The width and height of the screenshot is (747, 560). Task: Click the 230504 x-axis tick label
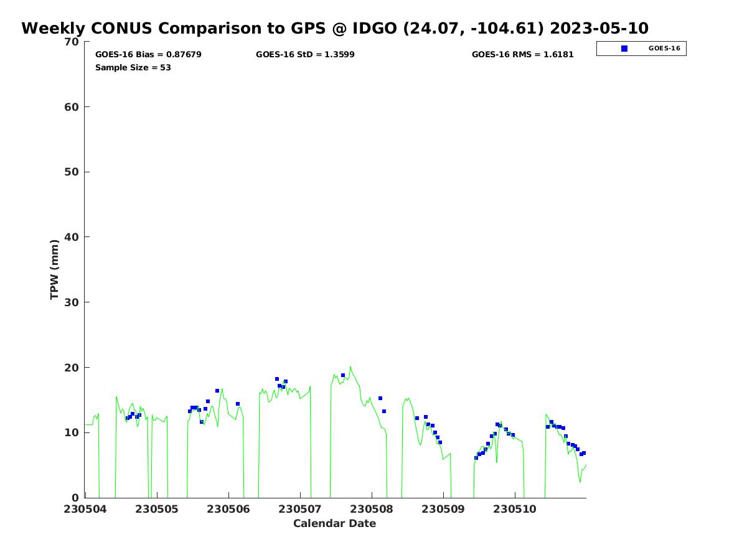[85, 509]
